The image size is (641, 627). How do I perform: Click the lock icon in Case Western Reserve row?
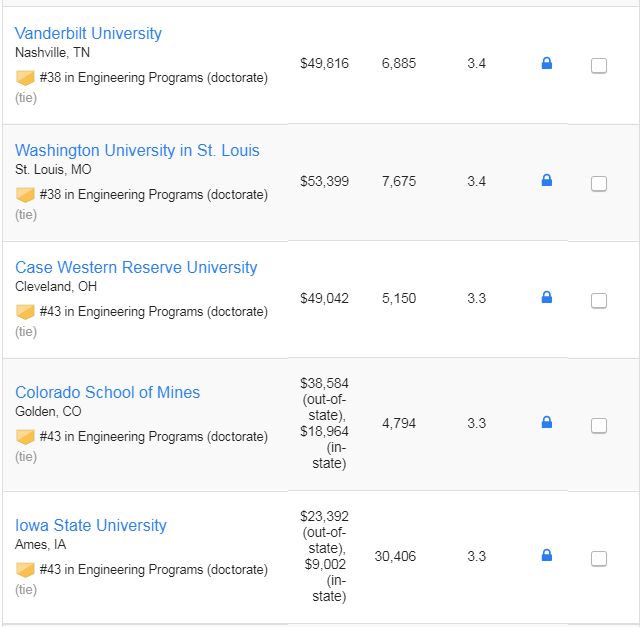[547, 297]
